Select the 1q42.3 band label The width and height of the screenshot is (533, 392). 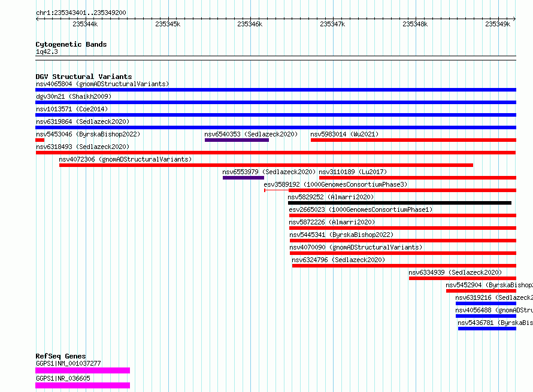47,51
